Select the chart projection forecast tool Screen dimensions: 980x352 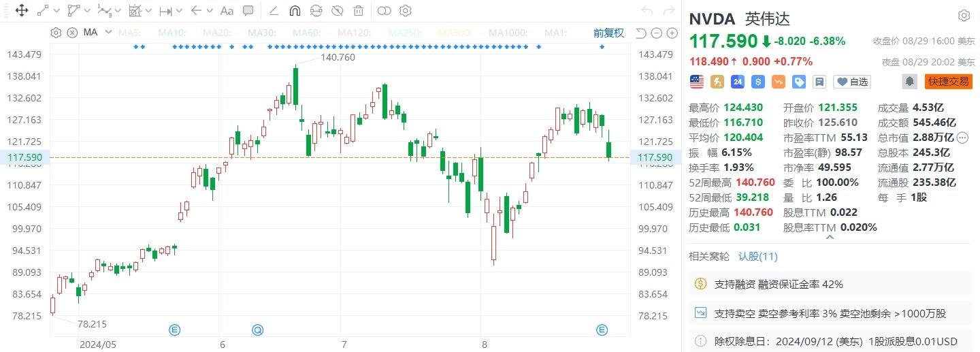tap(135, 10)
